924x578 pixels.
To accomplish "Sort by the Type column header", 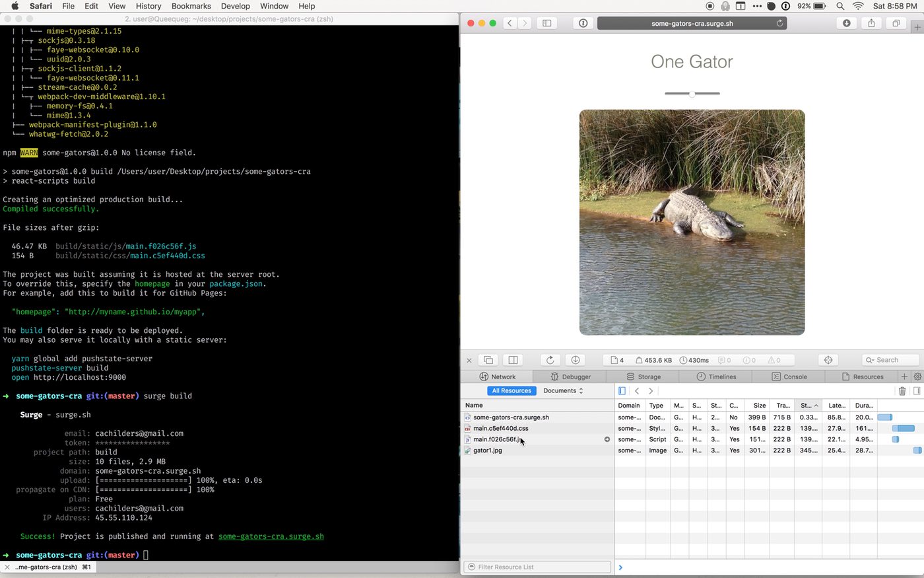I will pos(658,405).
